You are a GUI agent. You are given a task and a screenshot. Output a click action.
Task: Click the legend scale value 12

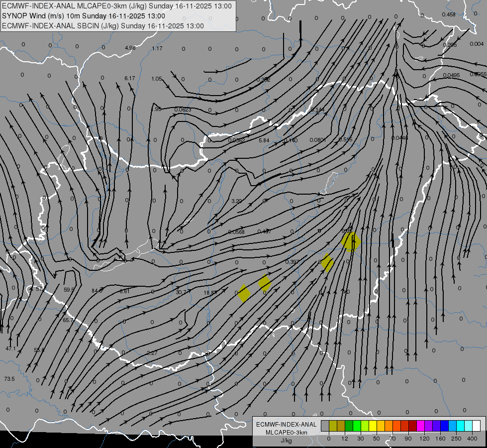pos(345,439)
